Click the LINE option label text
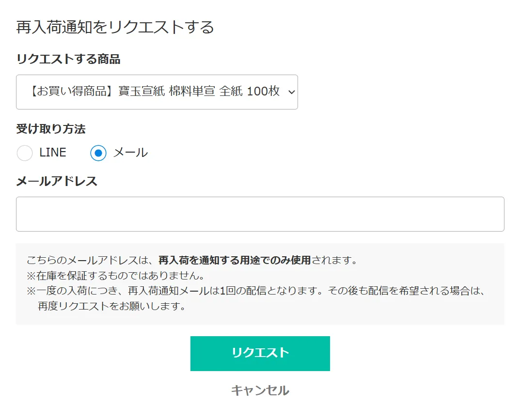This screenshot has width=519, height=420. click(x=53, y=153)
